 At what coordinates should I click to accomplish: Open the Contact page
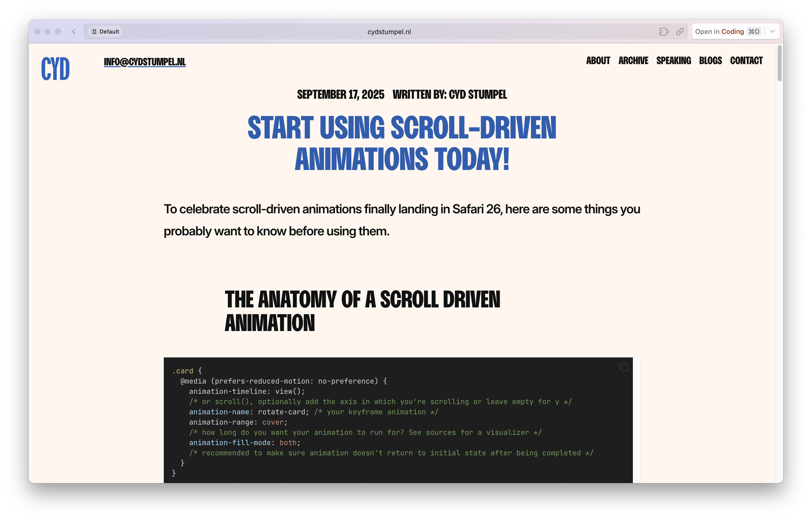[746, 61]
